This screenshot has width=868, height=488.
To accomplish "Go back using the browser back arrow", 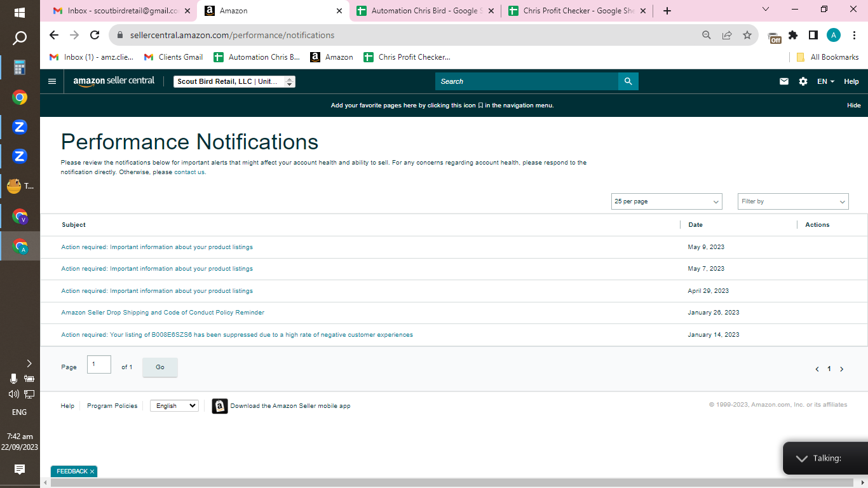I will pyautogui.click(x=54, y=35).
